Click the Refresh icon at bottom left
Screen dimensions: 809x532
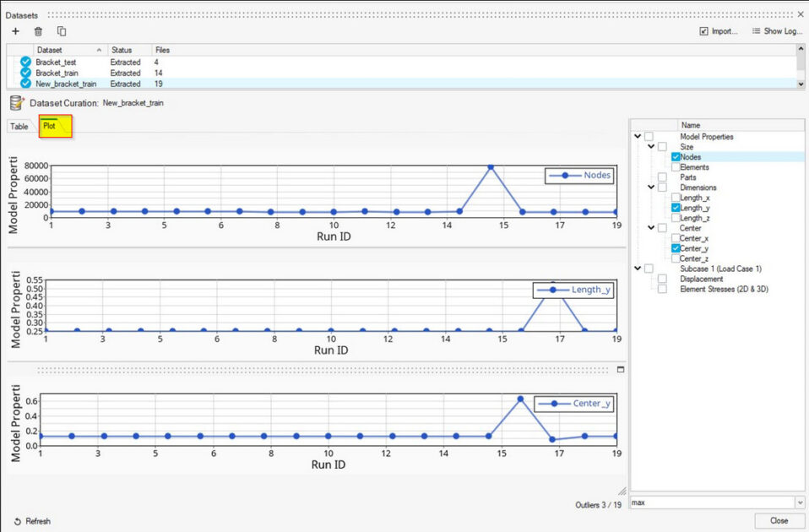pyautogui.click(x=17, y=521)
